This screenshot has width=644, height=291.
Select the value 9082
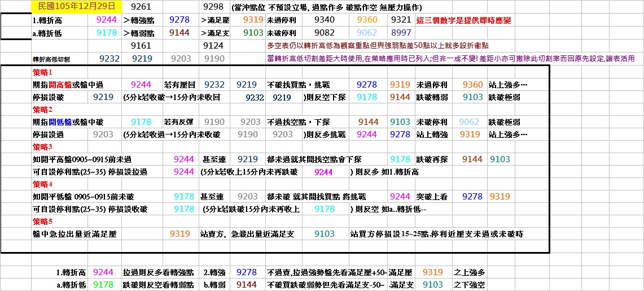325,33
